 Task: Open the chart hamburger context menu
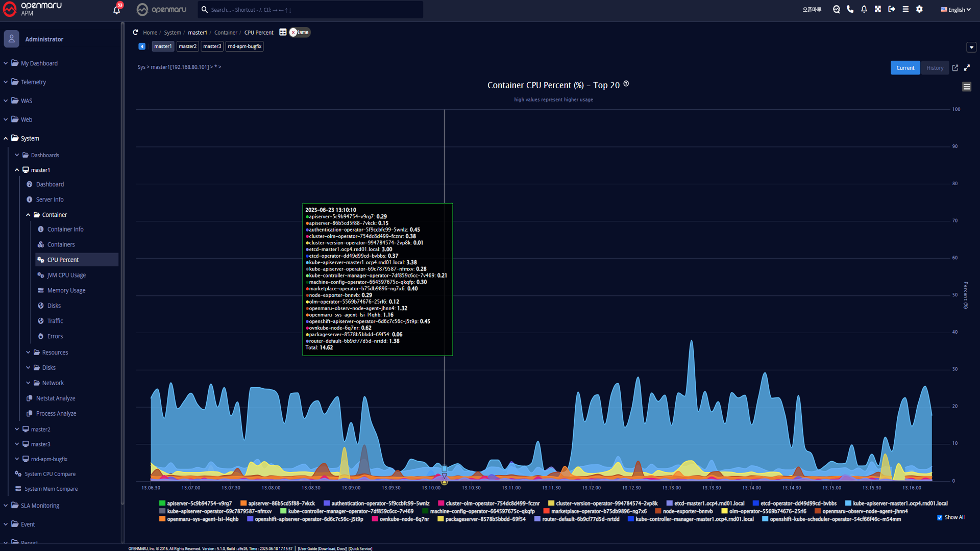point(966,87)
